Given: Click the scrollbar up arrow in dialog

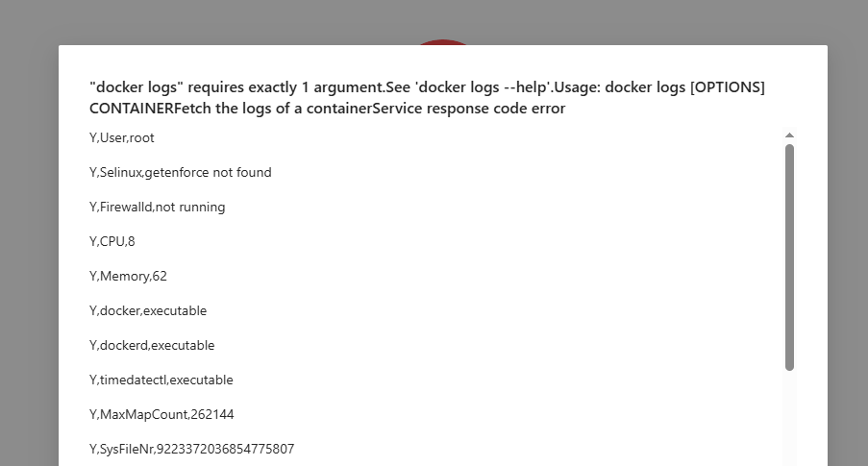Looking at the screenshot, I should [789, 136].
